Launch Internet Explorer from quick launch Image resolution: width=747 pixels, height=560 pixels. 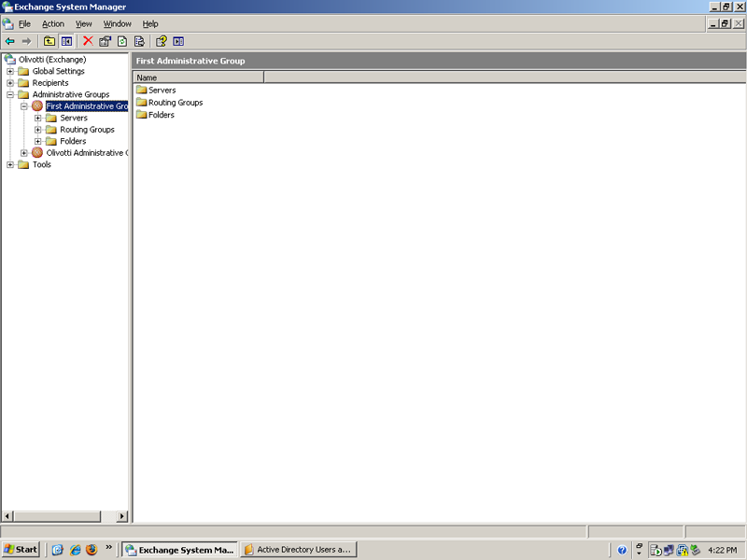tap(75, 550)
